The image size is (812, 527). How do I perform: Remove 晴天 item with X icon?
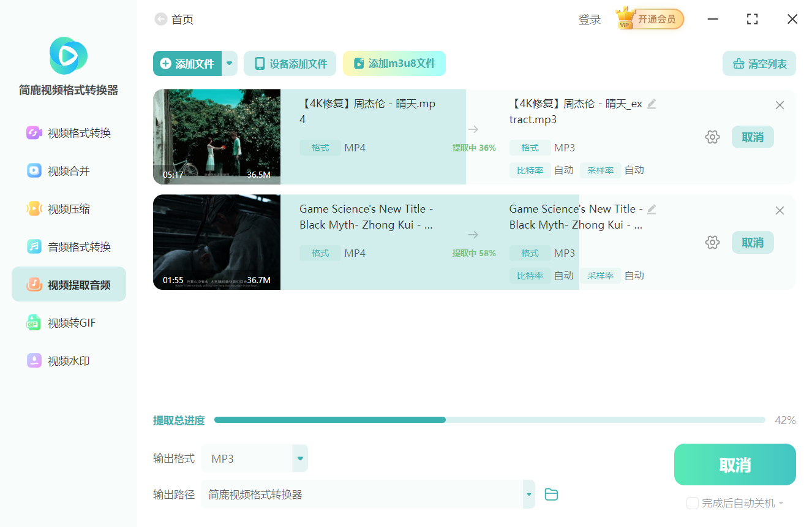[780, 105]
